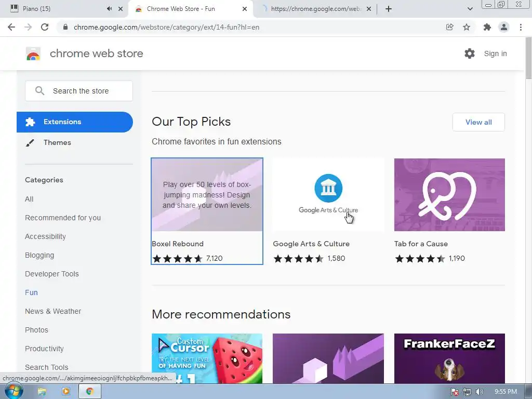Choose the Blogging category
This screenshot has height=399, width=532.
(39, 255)
